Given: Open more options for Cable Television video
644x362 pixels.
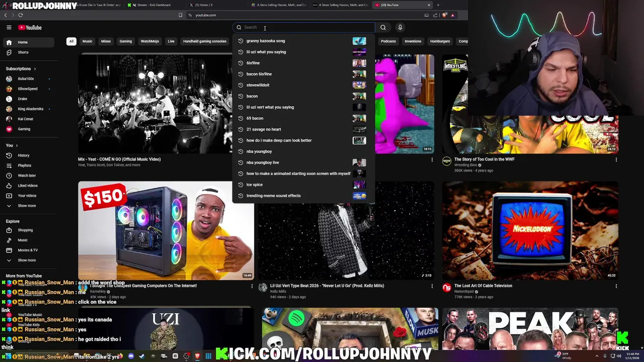Looking at the screenshot, I should coord(616,286).
